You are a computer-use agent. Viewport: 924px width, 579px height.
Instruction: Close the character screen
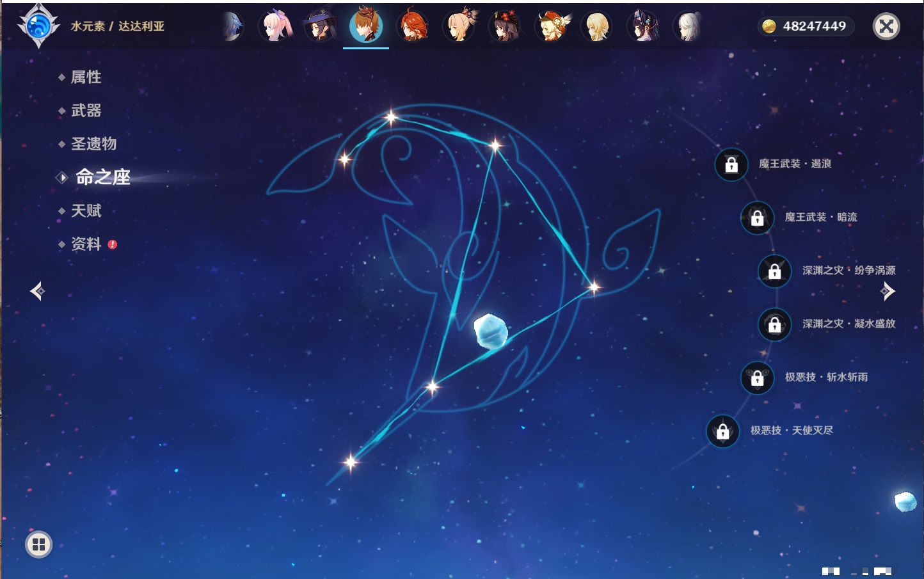pyautogui.click(x=886, y=26)
